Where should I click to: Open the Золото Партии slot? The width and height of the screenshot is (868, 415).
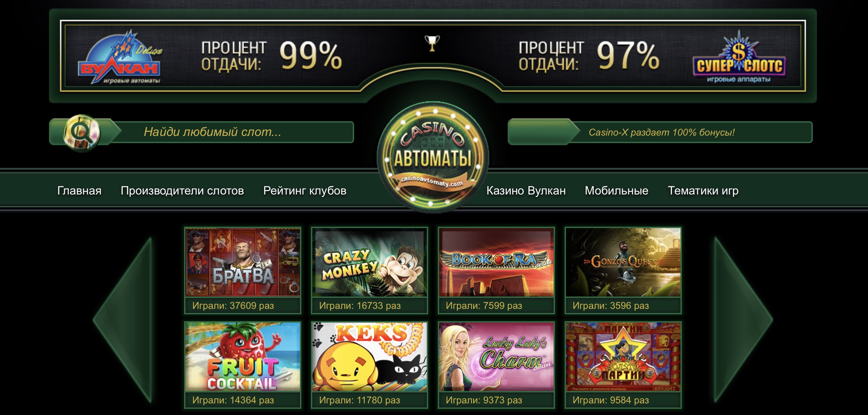point(623,365)
